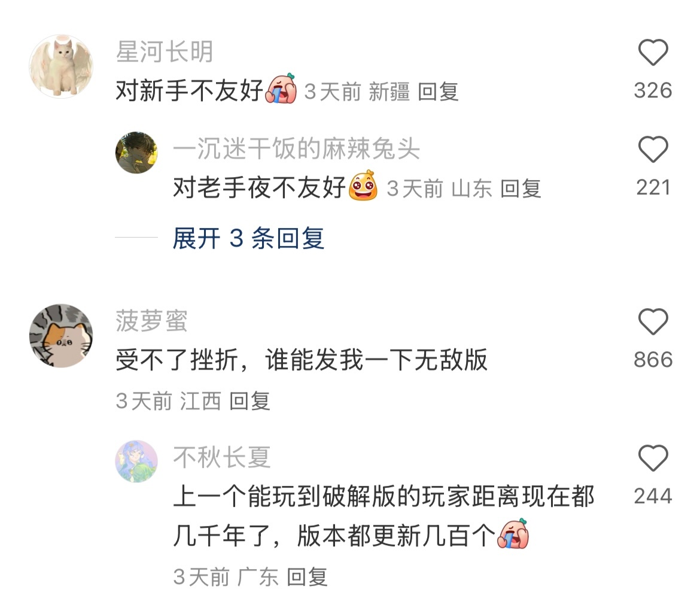Image resolution: width=700 pixels, height=605 pixels.
Task: Like the reply by 一沉迷干饭的麻辣兔头
Action: 653,149
